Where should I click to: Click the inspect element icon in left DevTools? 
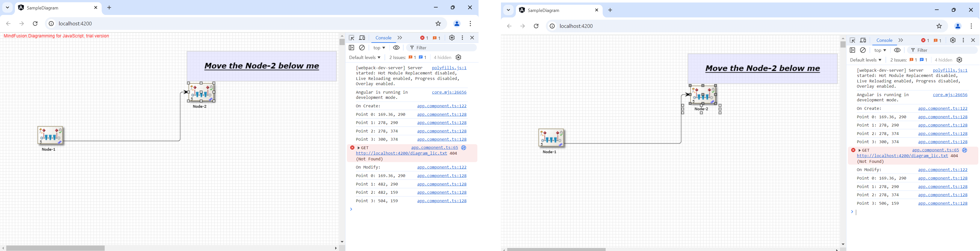click(x=351, y=38)
